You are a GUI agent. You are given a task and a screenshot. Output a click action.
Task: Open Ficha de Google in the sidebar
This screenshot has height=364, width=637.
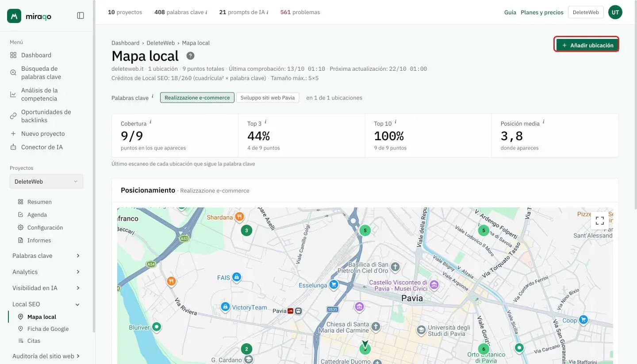pyautogui.click(x=48, y=329)
